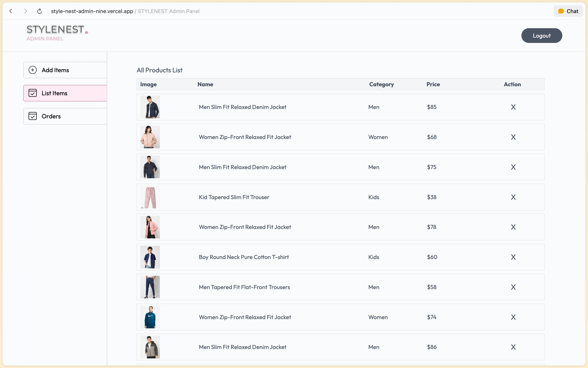Click the thumbnail of the $85 denim jacket

pos(150,107)
